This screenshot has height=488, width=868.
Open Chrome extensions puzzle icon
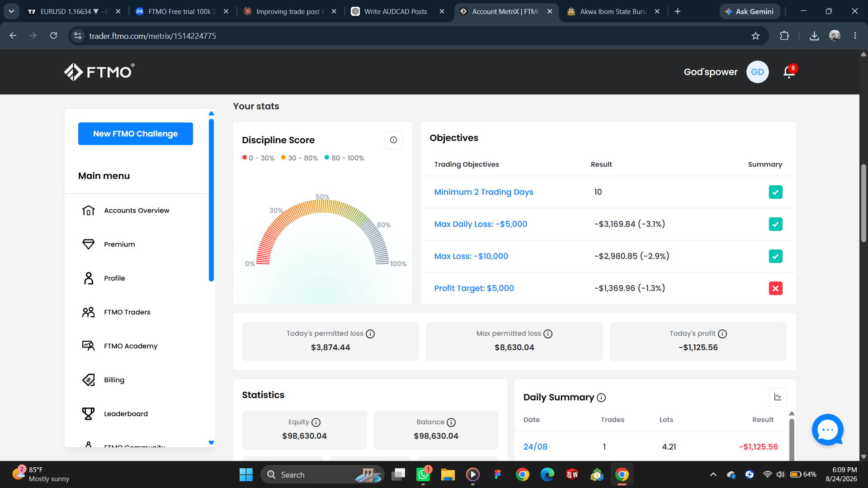pyautogui.click(x=784, y=36)
